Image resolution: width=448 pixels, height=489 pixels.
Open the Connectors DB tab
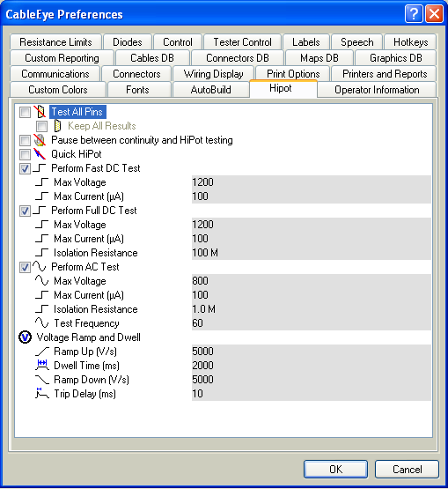click(x=238, y=58)
